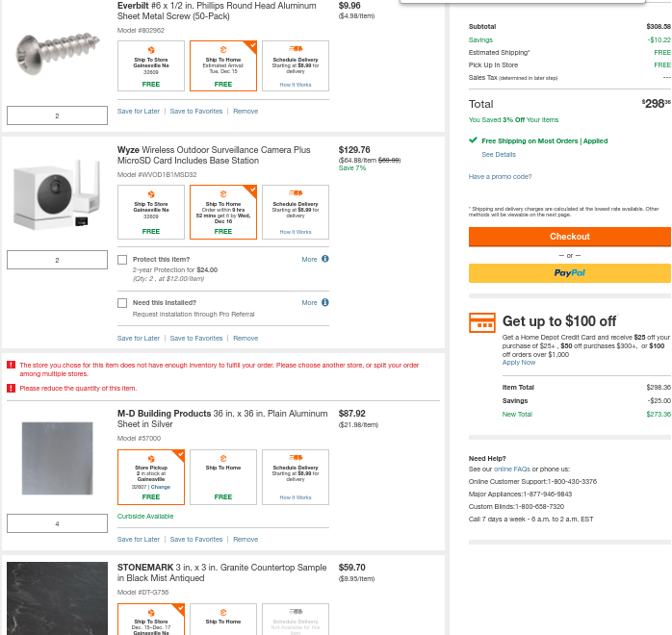Click Save for Later under the aluminum sheet
Viewport: 672px width, 635px height.
[x=139, y=539]
